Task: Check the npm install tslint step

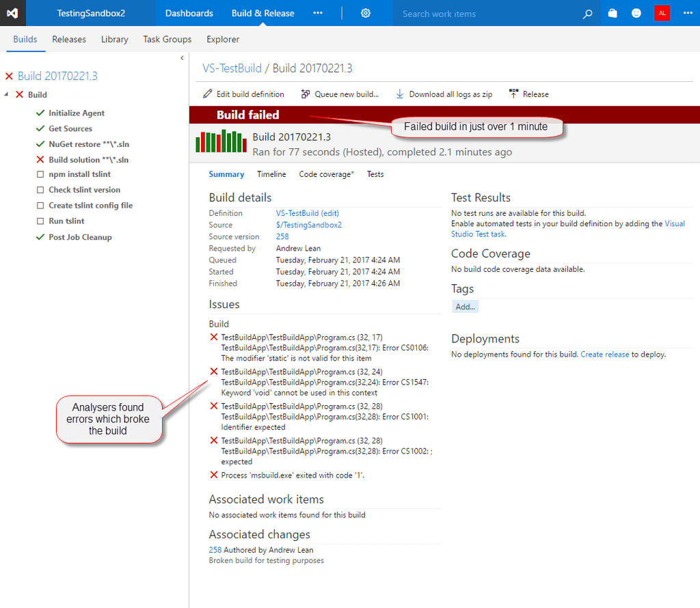Action: pos(40,174)
